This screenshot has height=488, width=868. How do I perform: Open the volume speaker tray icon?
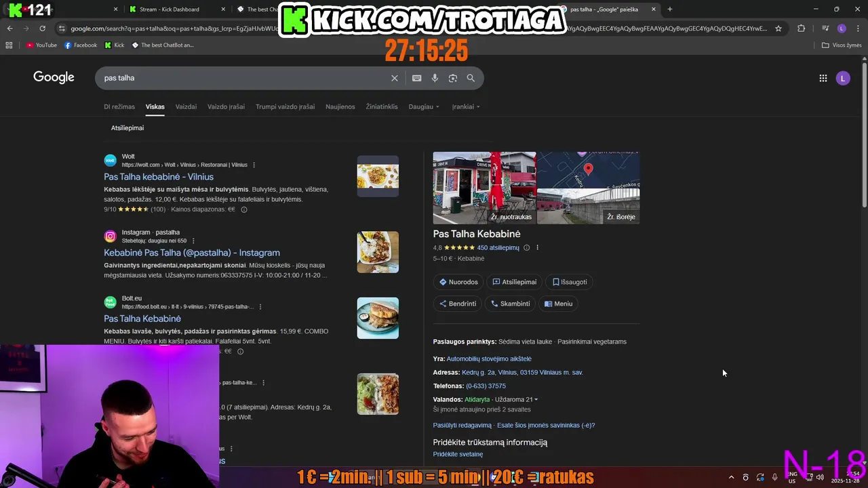click(820, 477)
